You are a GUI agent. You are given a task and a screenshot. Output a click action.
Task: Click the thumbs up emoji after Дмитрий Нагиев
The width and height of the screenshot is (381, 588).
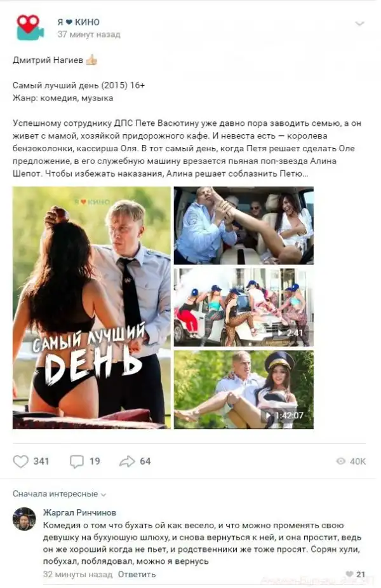coord(91,60)
